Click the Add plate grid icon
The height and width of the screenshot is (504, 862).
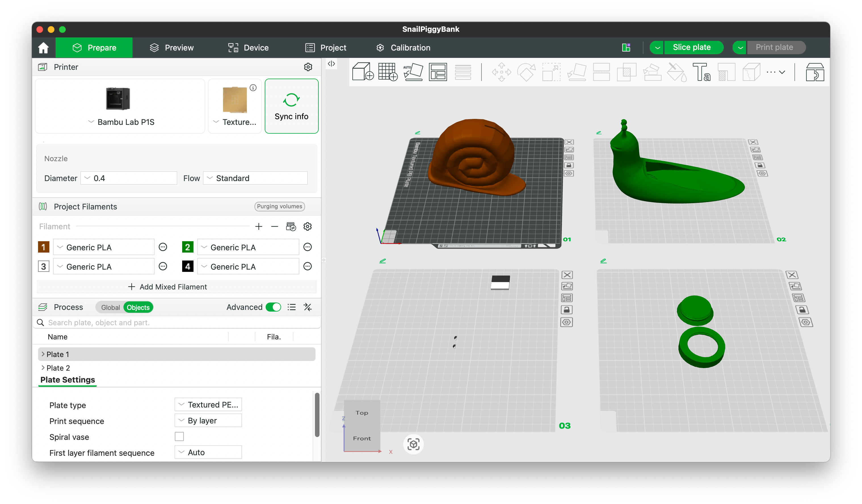(388, 72)
